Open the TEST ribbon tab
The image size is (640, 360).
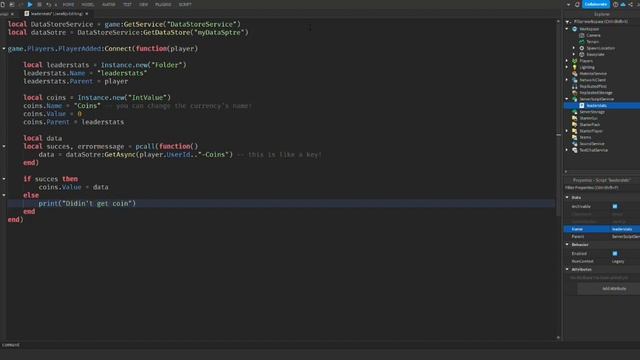(x=127, y=4)
